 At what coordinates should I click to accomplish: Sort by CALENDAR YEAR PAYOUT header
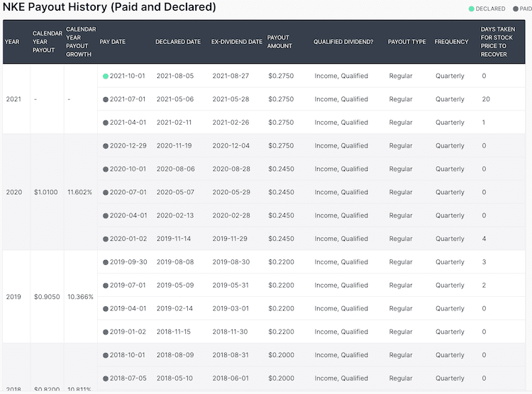click(x=47, y=42)
